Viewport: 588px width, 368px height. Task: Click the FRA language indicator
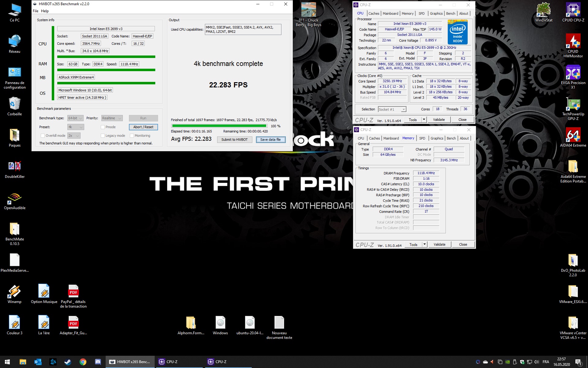(546, 362)
